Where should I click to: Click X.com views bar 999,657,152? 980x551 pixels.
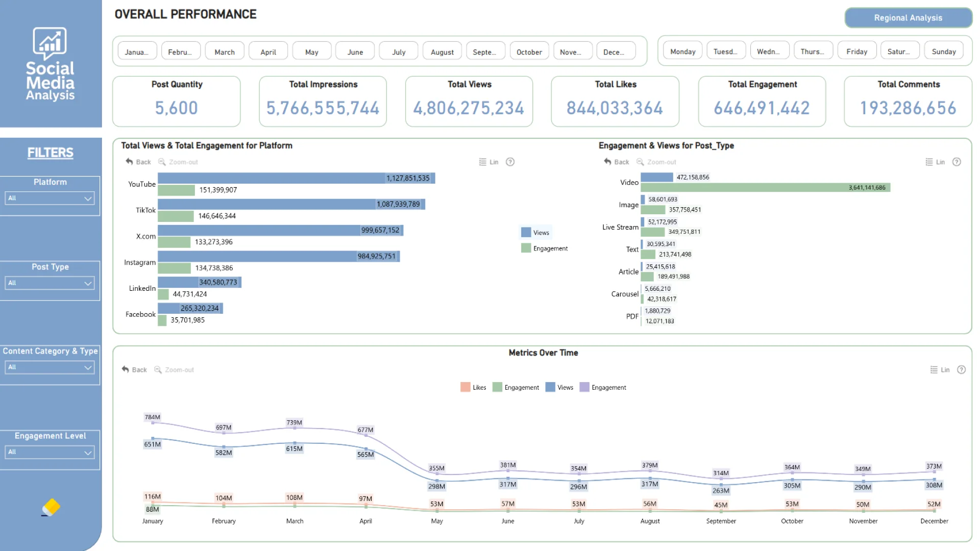coord(280,230)
